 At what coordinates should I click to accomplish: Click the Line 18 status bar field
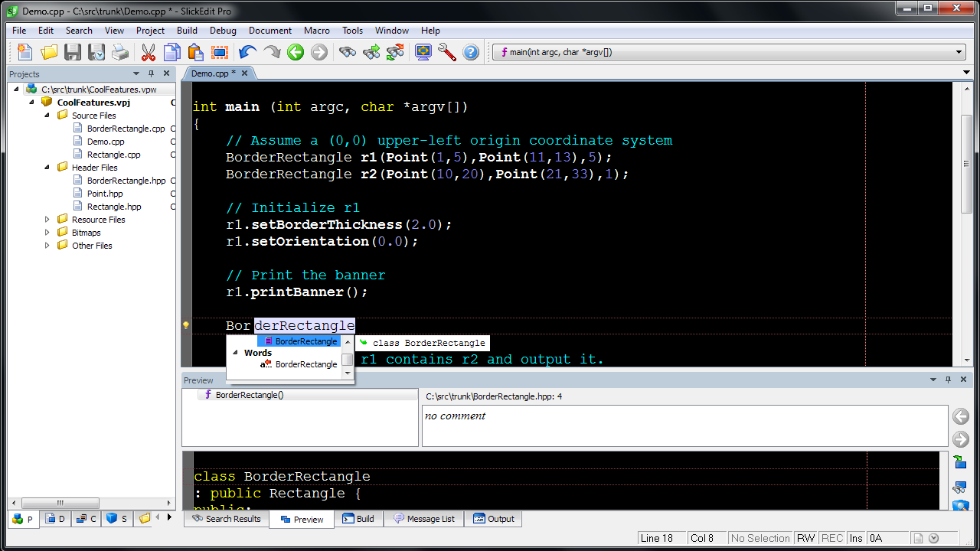[x=660, y=538]
